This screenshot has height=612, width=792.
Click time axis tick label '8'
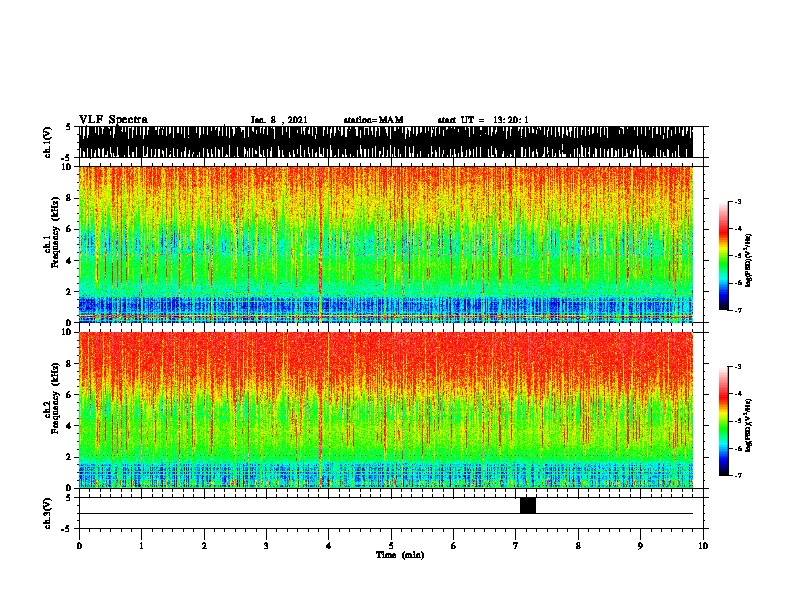point(578,546)
